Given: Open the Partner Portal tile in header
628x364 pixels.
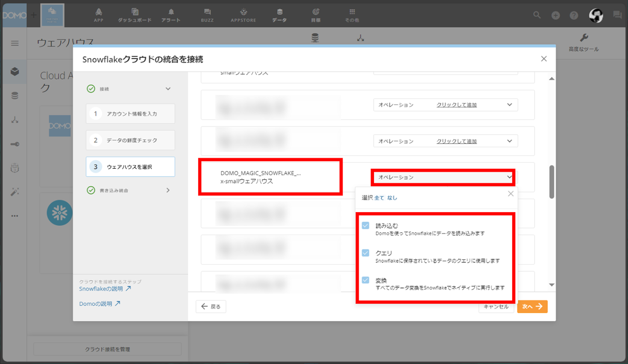Looking at the screenshot, I should [52, 15].
